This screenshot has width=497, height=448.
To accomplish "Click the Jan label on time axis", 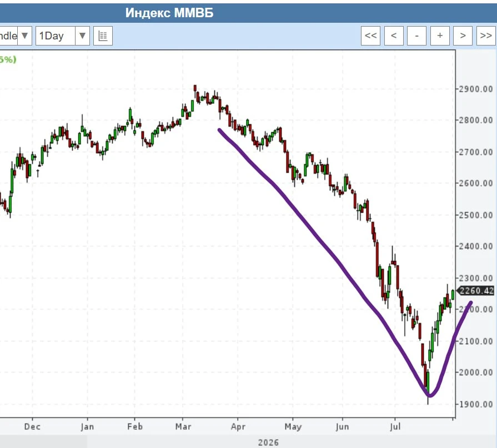I will [87, 427].
